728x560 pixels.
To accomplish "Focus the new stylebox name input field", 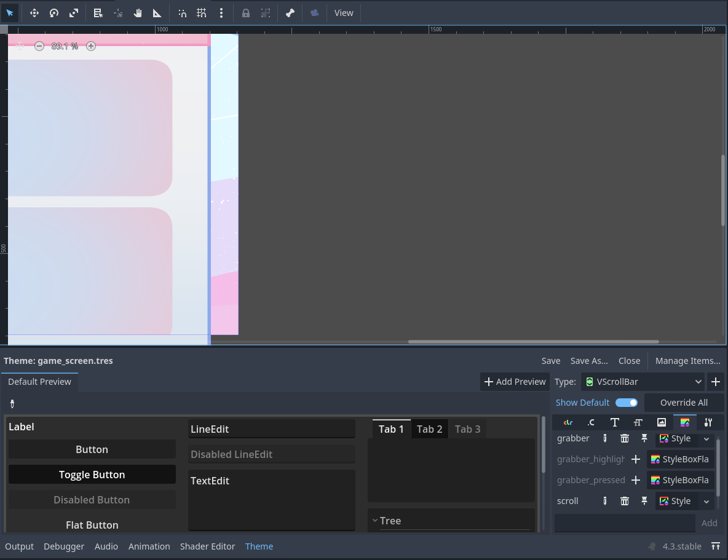I will [625, 523].
